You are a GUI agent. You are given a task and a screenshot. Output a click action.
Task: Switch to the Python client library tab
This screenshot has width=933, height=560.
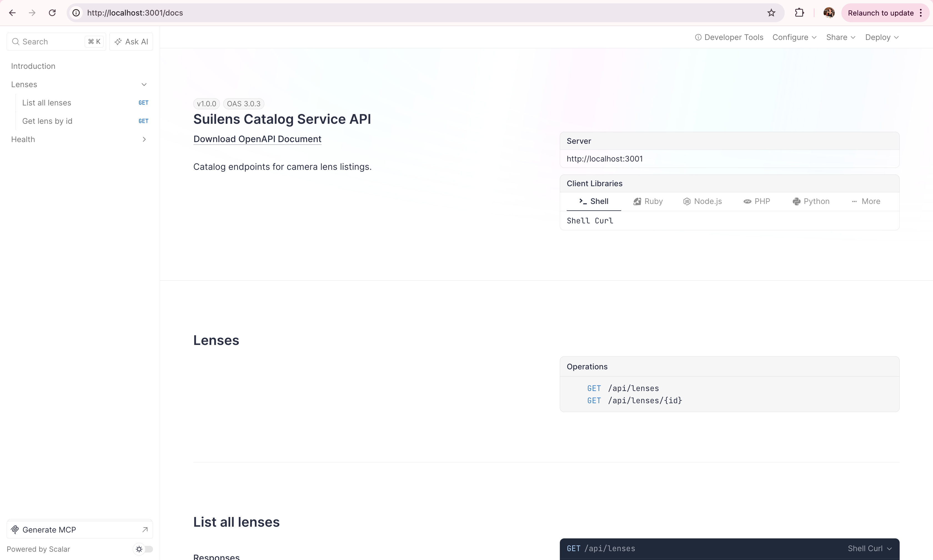click(x=811, y=201)
